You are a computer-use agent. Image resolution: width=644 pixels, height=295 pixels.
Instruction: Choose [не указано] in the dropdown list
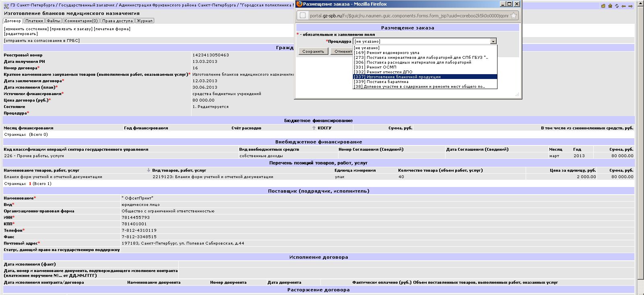[x=425, y=48]
